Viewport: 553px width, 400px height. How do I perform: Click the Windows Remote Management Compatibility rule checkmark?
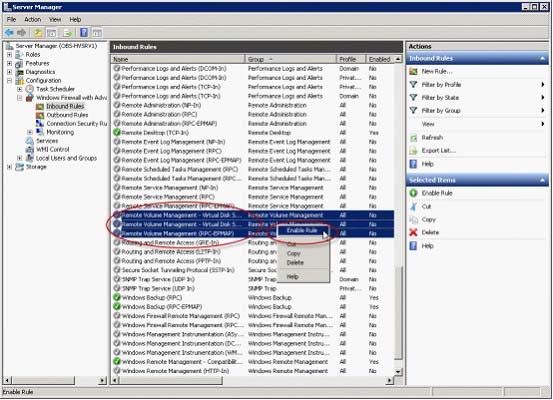pyautogui.click(x=117, y=362)
